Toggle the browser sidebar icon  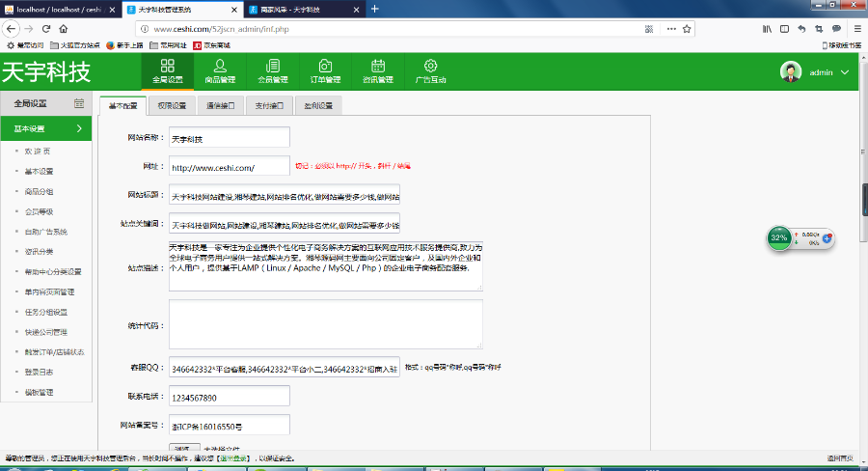(x=784, y=29)
